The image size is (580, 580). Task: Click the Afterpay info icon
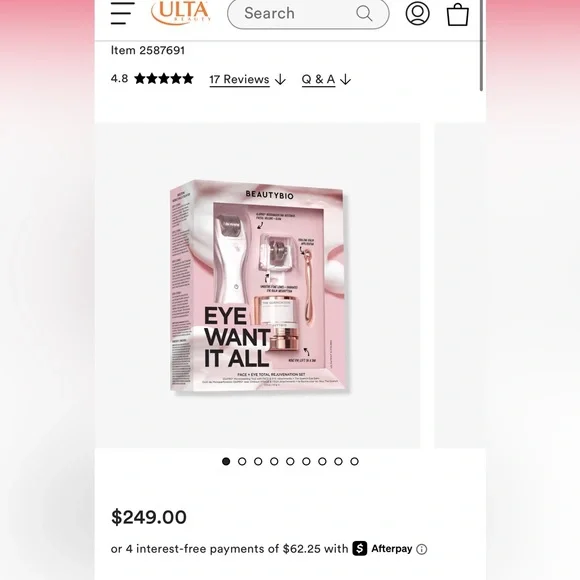[x=421, y=549]
